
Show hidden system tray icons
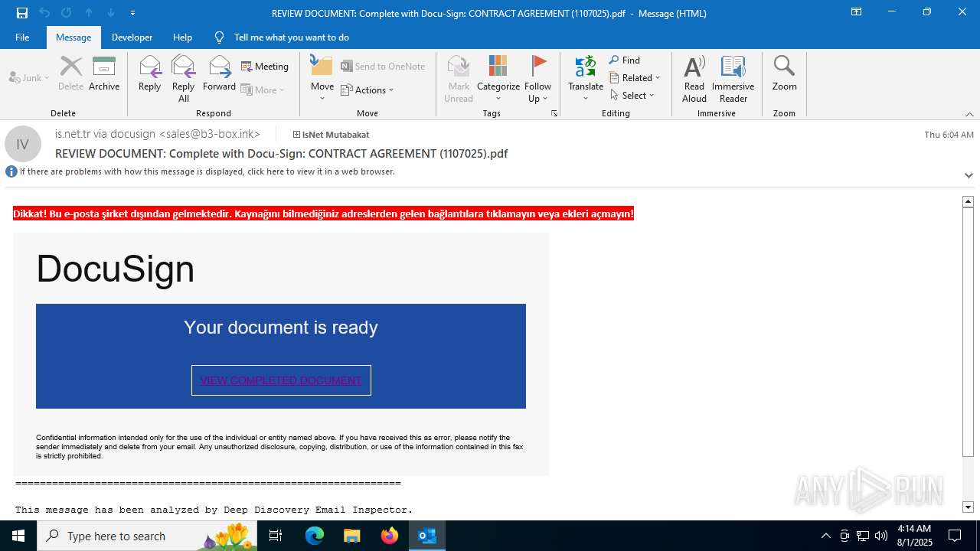click(826, 536)
